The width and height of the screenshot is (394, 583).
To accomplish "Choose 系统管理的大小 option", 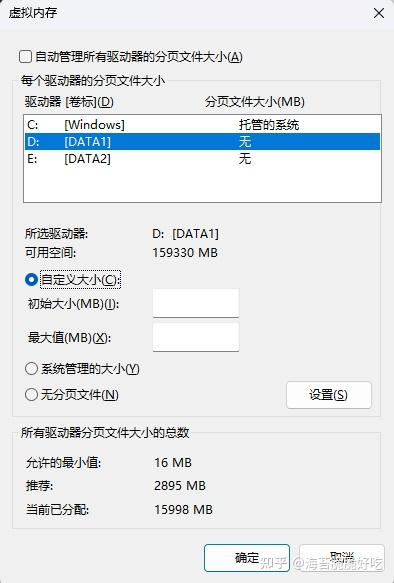I will point(31,369).
